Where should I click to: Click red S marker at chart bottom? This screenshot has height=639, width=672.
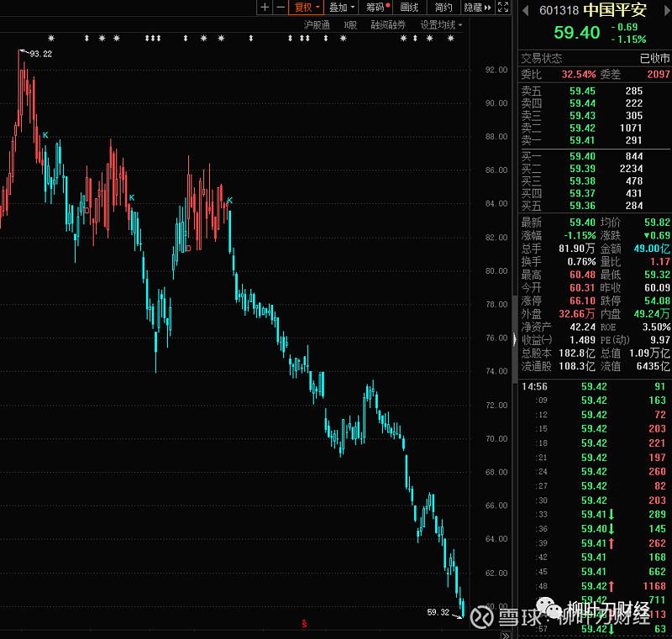point(304,624)
